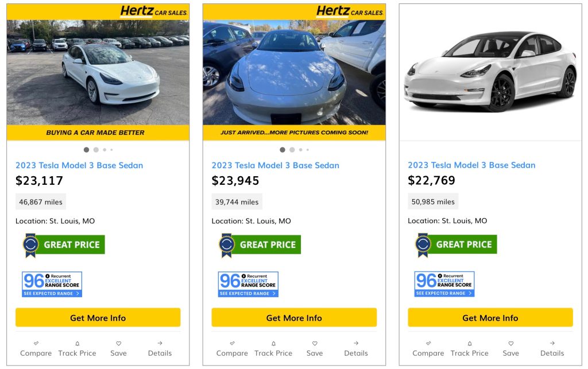Select third carousel dot on 46,867-mile listing
Screen dimensions: 588x369
[105, 150]
